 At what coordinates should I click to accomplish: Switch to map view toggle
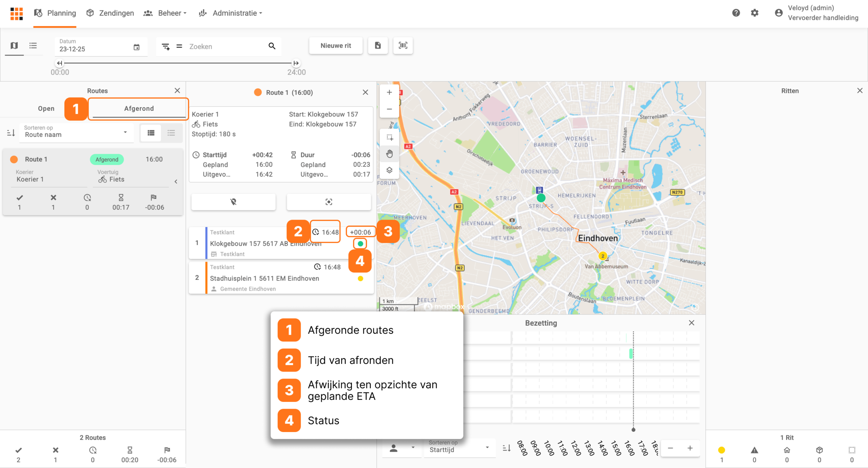(14, 46)
